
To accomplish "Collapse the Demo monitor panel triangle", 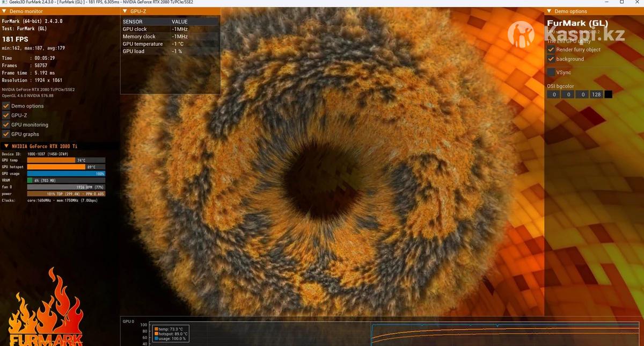I will click(x=6, y=11).
